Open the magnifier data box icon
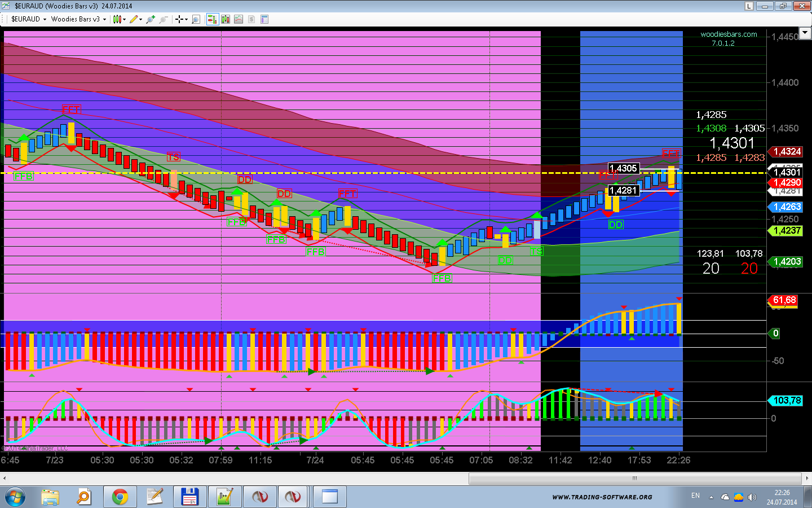The width and height of the screenshot is (812, 508). [196, 19]
